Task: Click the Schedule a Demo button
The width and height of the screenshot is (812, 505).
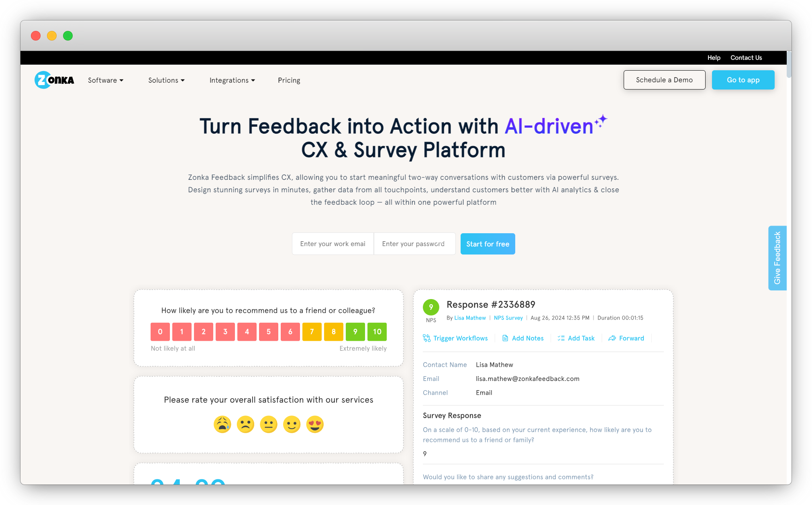Action: (x=664, y=80)
